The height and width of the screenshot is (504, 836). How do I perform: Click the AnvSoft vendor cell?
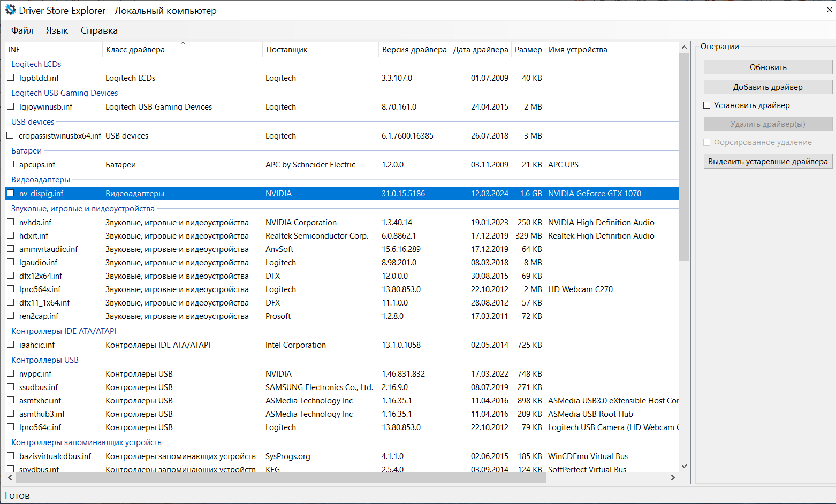(x=279, y=249)
